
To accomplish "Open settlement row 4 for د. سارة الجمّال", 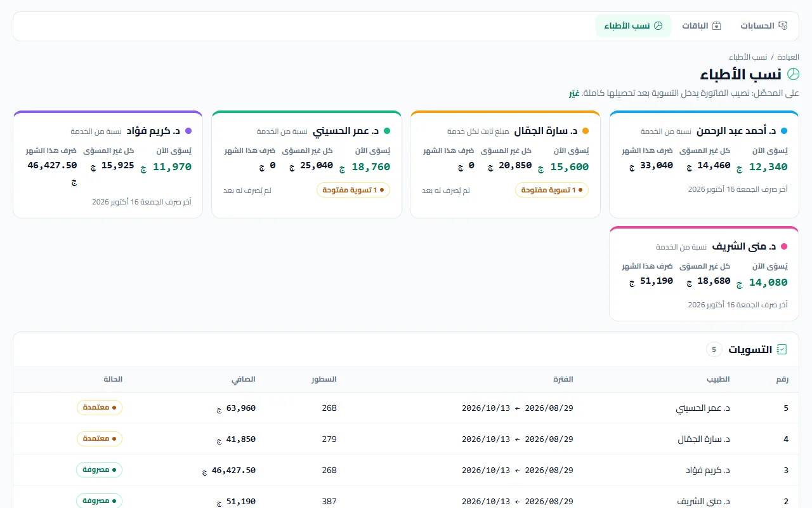I will click(x=406, y=439).
